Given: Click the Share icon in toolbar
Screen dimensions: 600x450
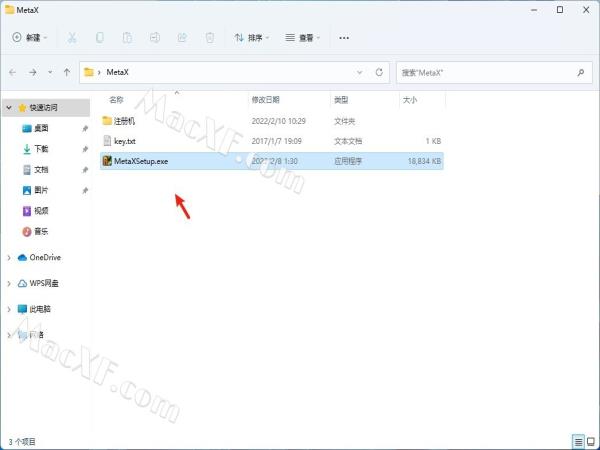Looking at the screenshot, I should (182, 38).
